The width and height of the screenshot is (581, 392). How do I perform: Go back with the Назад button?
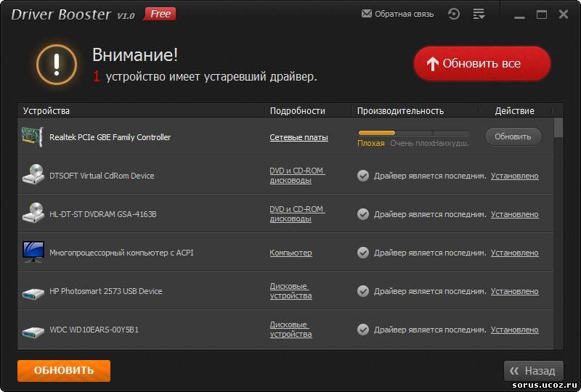pos(534,370)
